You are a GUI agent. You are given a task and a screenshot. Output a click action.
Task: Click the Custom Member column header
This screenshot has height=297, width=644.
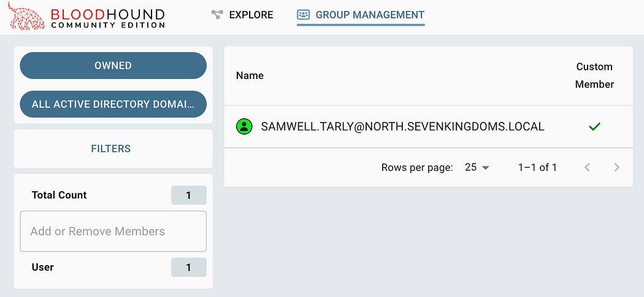pyautogui.click(x=594, y=75)
